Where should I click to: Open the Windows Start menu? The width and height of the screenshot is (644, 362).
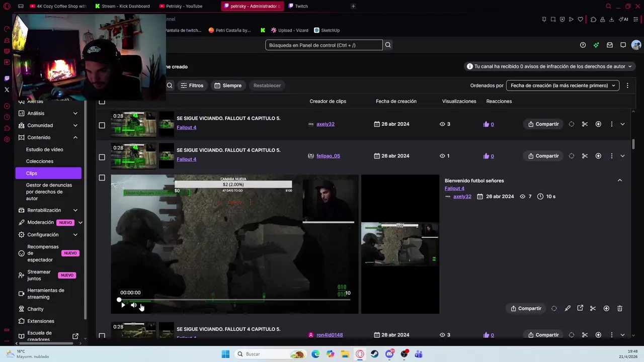click(225, 354)
